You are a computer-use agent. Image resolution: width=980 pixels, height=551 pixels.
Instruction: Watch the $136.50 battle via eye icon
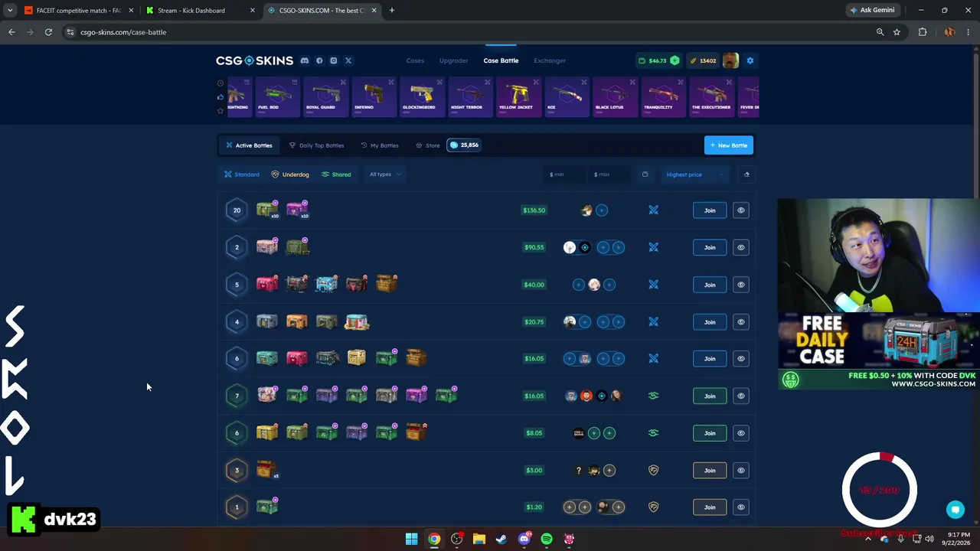(740, 210)
